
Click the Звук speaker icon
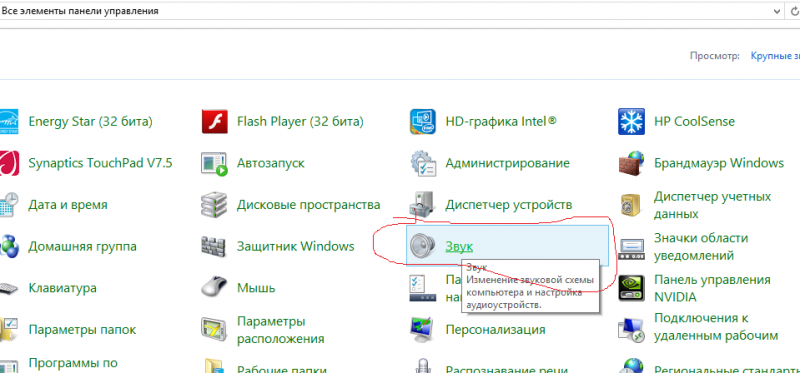click(423, 246)
